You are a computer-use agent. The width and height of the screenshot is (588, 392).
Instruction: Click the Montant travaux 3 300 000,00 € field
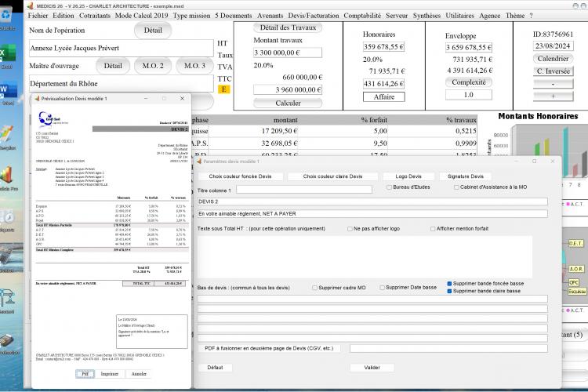pyautogui.click(x=288, y=53)
